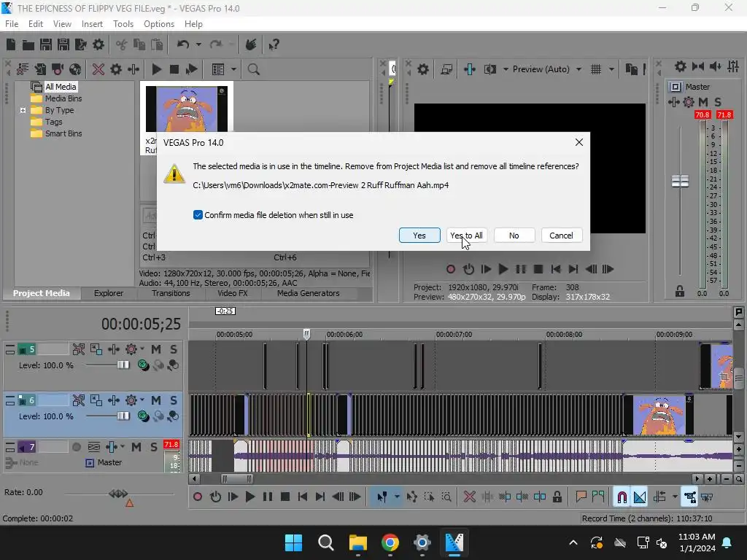Select the Media Bins folder

[x=63, y=98]
